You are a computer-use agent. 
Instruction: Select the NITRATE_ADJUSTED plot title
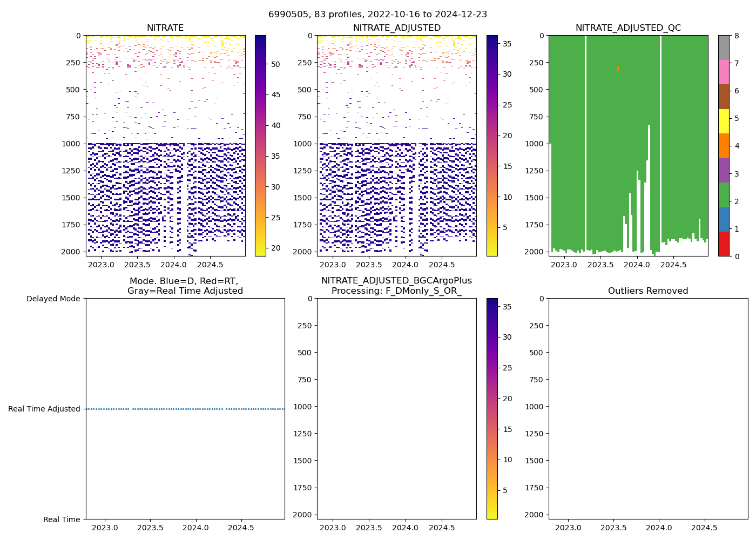tap(396, 28)
